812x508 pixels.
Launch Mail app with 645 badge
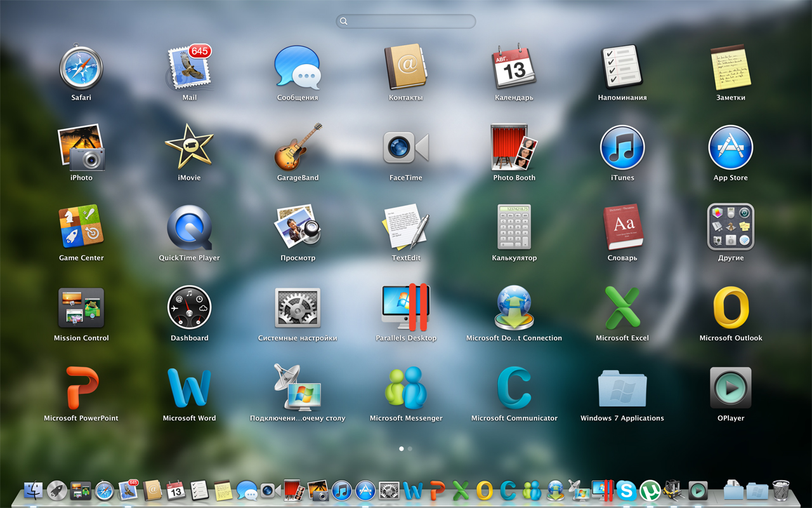[x=189, y=68]
